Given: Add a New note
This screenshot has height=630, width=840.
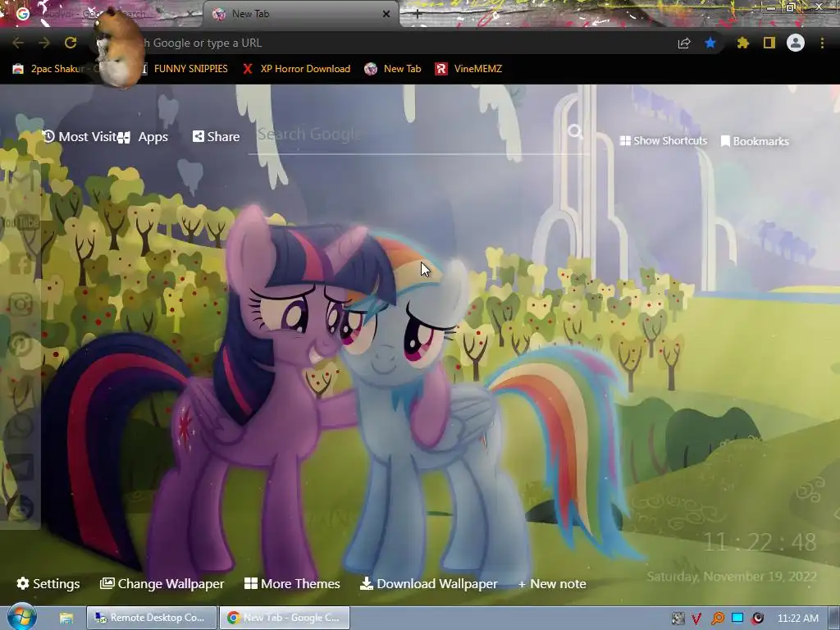Looking at the screenshot, I should [552, 583].
